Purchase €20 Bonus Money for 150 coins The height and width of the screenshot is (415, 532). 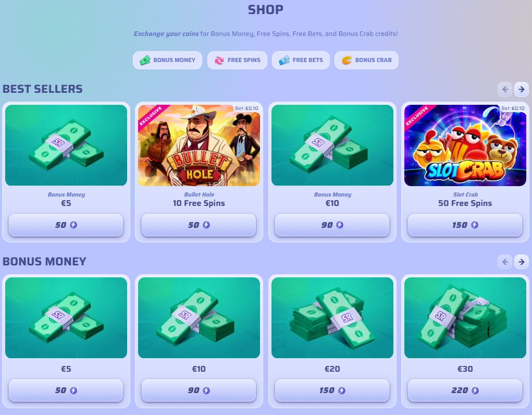point(332,390)
